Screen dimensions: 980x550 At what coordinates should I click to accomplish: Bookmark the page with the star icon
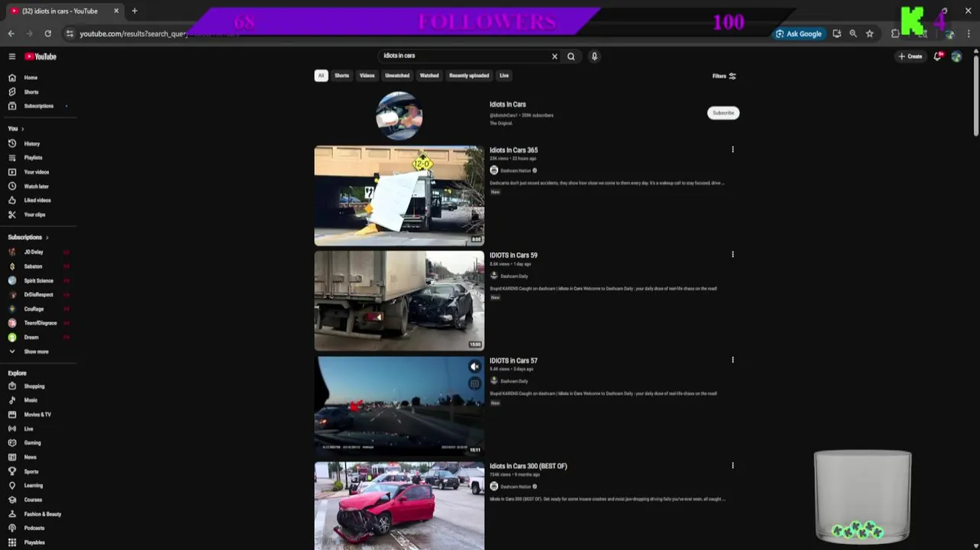pyautogui.click(x=869, y=34)
